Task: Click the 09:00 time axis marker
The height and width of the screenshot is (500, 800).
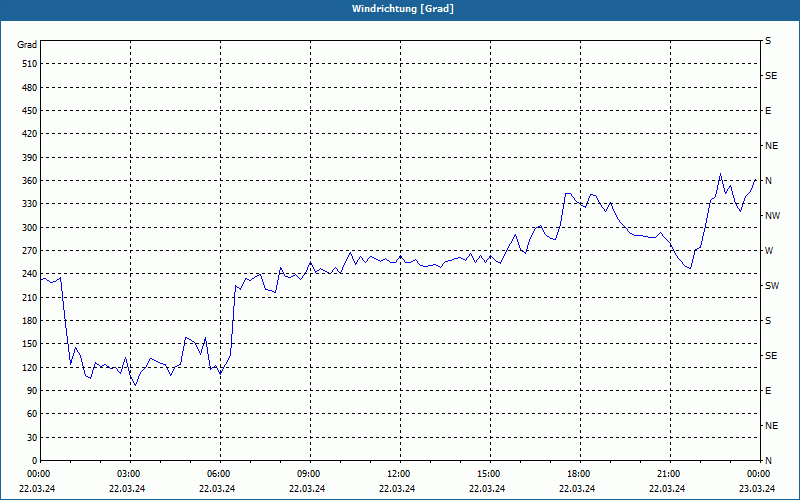Action: tap(308, 473)
